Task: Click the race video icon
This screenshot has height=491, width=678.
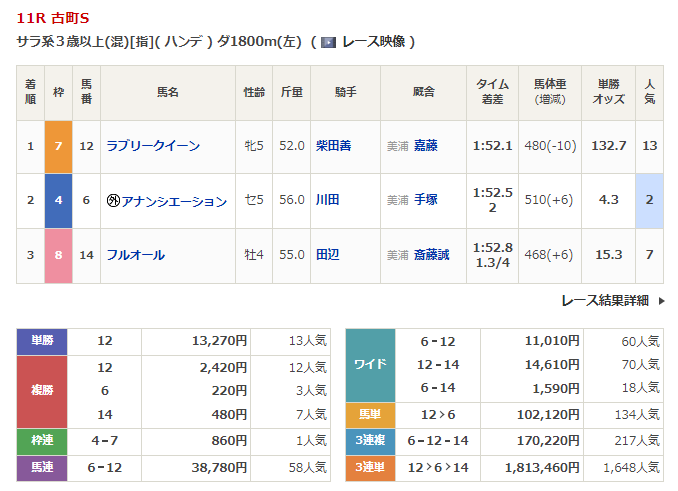Action: 329,42
